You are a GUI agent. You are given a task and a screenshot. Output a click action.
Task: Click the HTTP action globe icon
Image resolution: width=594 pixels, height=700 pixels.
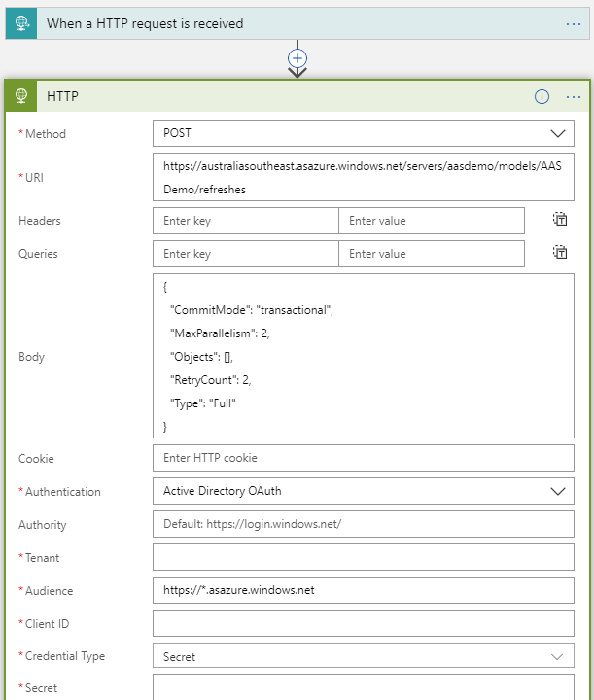pos(20,96)
